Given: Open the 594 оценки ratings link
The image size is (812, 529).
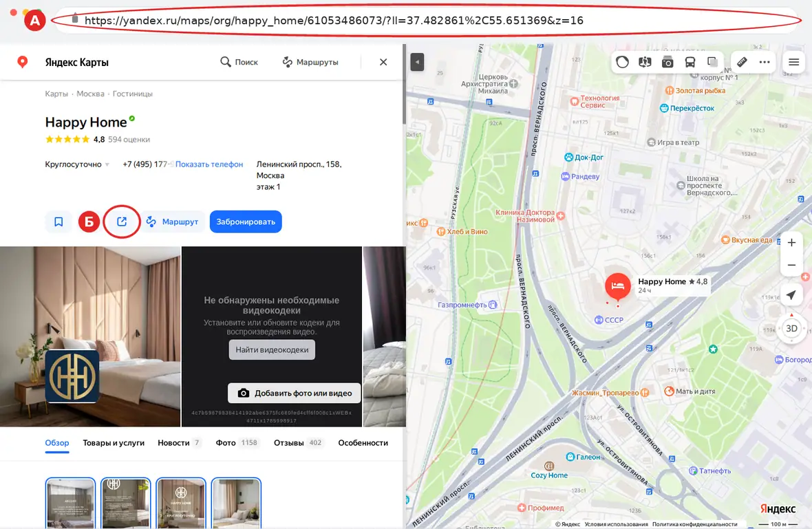Looking at the screenshot, I should [x=129, y=139].
